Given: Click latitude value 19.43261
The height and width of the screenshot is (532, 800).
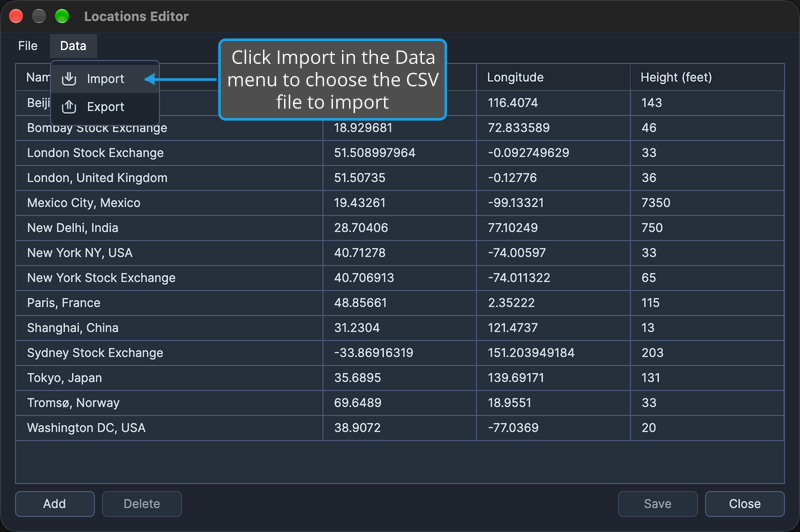Looking at the screenshot, I should [360, 203].
